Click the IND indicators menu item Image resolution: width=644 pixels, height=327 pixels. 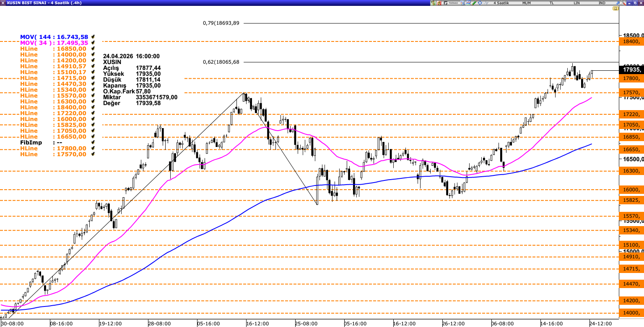click(x=602, y=3)
